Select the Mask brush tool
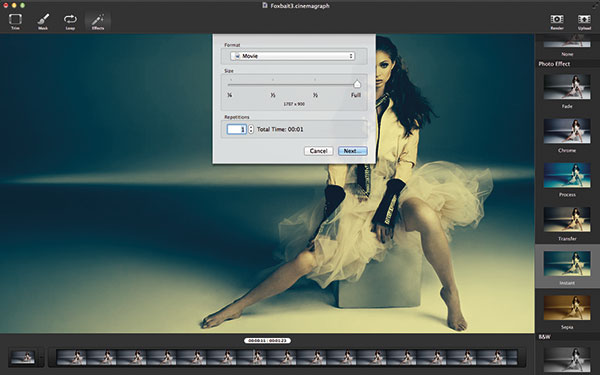The width and height of the screenshot is (600, 375). point(43,21)
